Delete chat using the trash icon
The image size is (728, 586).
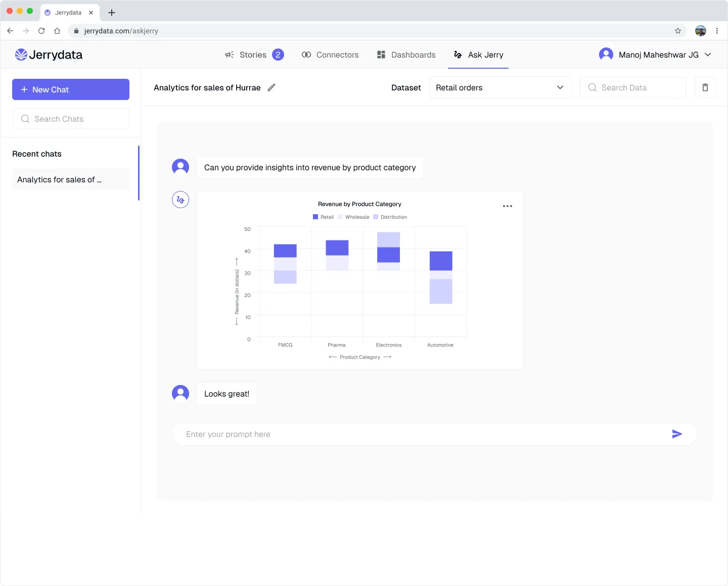coord(705,87)
